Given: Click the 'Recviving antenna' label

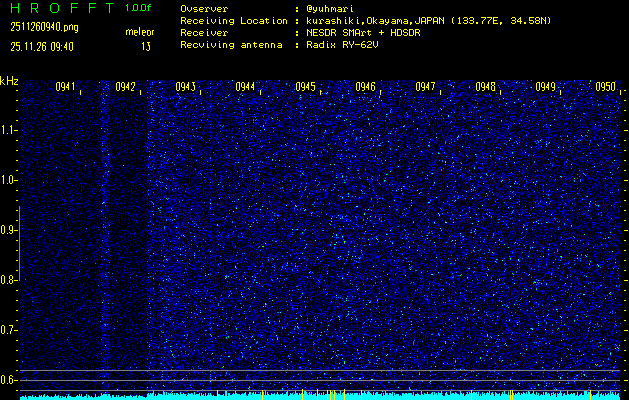Looking at the screenshot, I should click(x=231, y=45).
